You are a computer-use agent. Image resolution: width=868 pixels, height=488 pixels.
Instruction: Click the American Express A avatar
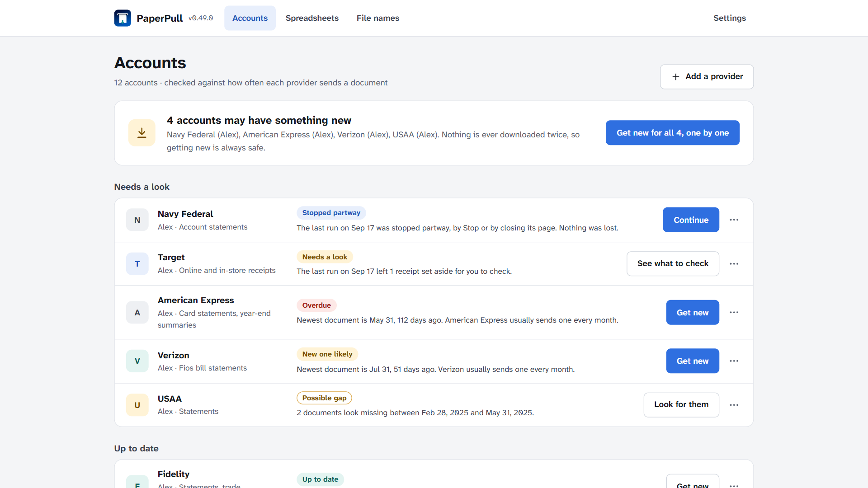[x=137, y=313]
